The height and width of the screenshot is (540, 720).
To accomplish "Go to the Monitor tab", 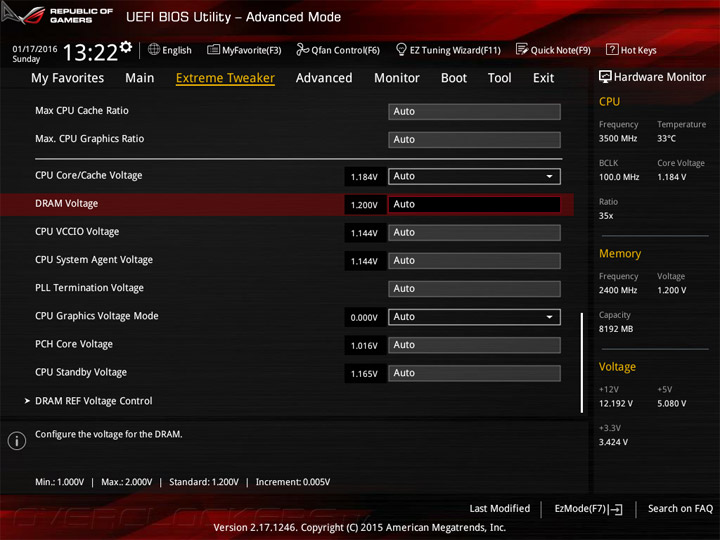I will click(x=397, y=78).
